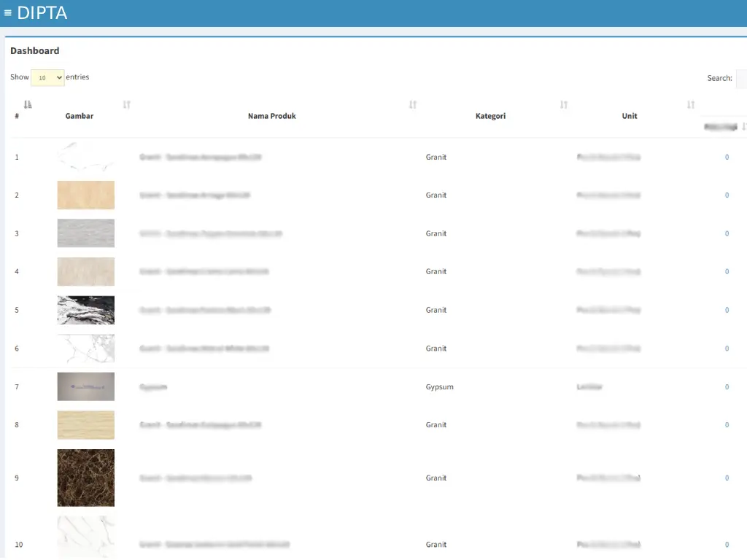Viewport: 747px width, 560px height.
Task: Click the Gypsum product image in row 7
Action: [86, 386]
